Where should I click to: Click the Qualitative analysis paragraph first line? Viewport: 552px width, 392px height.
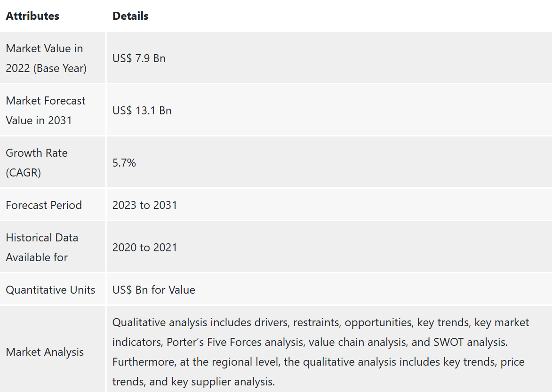pos(320,322)
